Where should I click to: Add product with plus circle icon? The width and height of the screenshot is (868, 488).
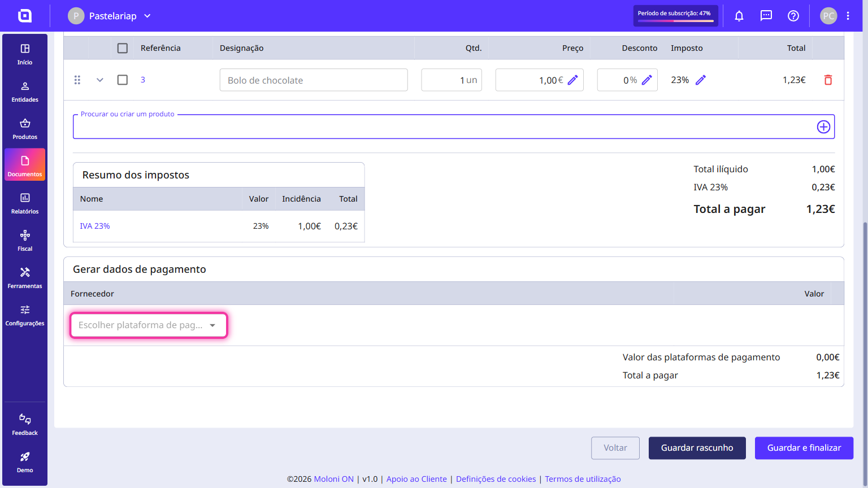[823, 127]
